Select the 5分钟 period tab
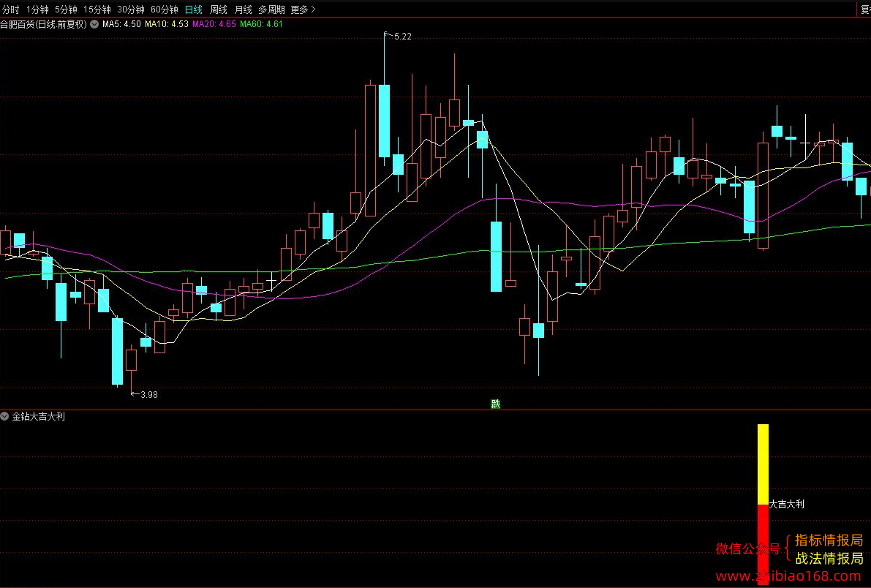The height and width of the screenshot is (588, 871). 66,10
